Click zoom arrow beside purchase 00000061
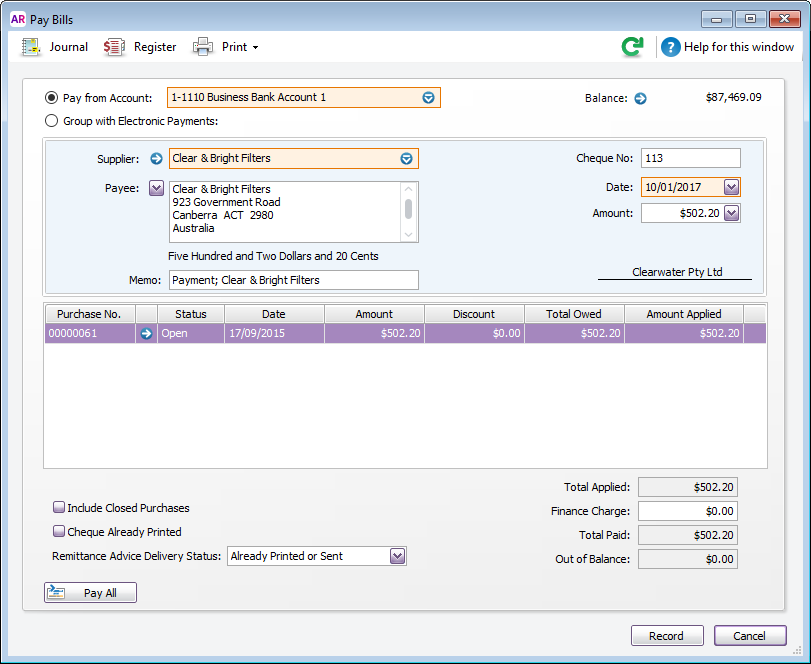Image resolution: width=811 pixels, height=664 pixels. [x=147, y=334]
